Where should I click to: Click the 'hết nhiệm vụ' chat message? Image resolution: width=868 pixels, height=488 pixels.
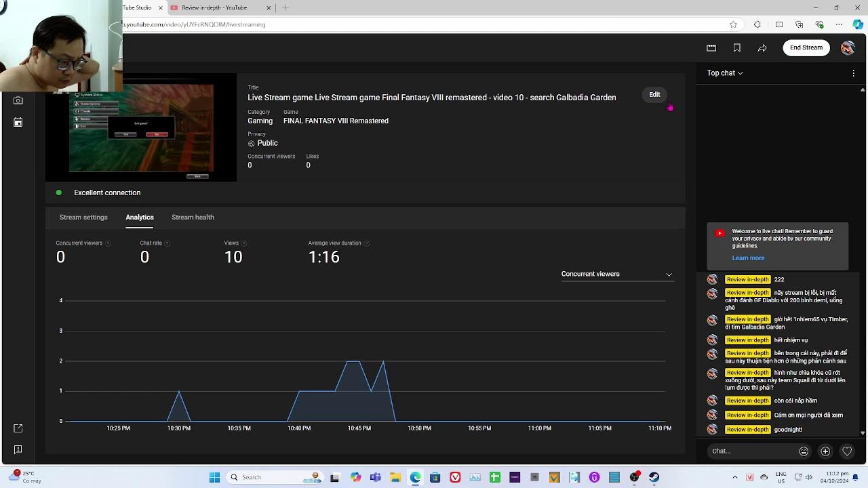791,340
